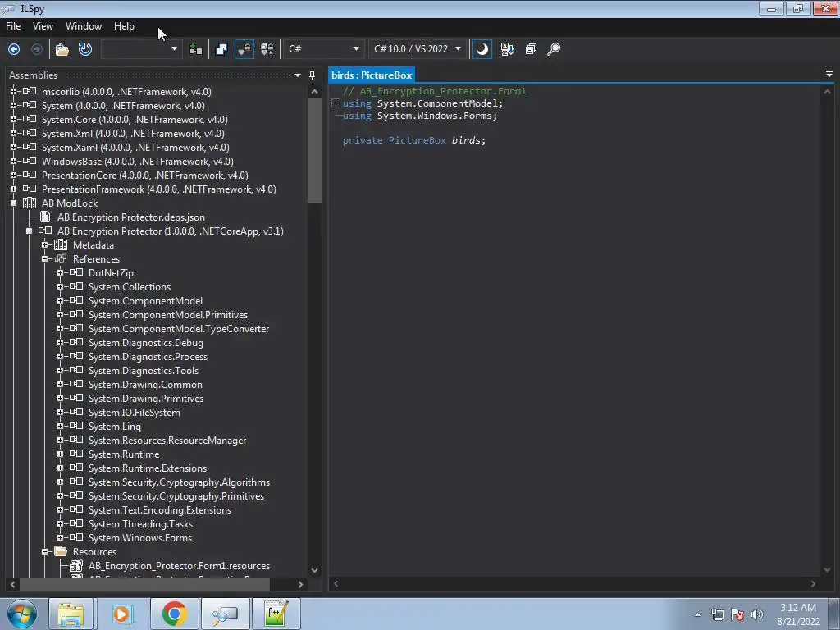Select System.Threading.Tasks reference

[140, 524]
